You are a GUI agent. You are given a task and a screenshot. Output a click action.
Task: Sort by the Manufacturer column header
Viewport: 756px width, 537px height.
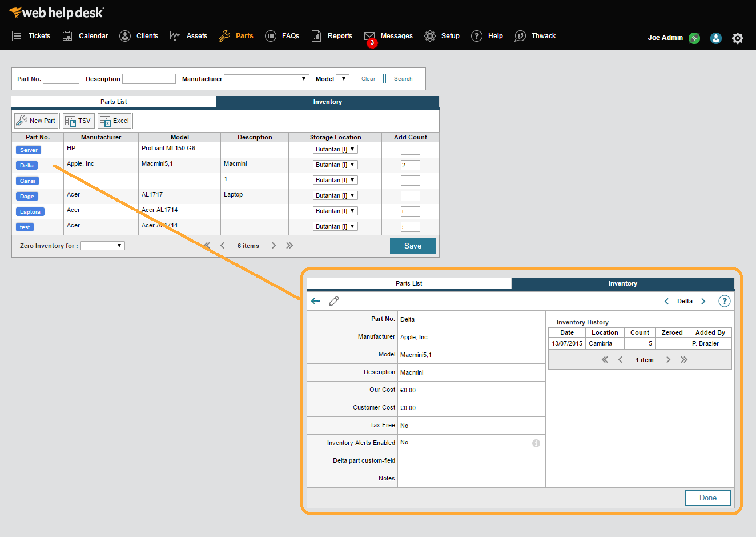point(101,137)
